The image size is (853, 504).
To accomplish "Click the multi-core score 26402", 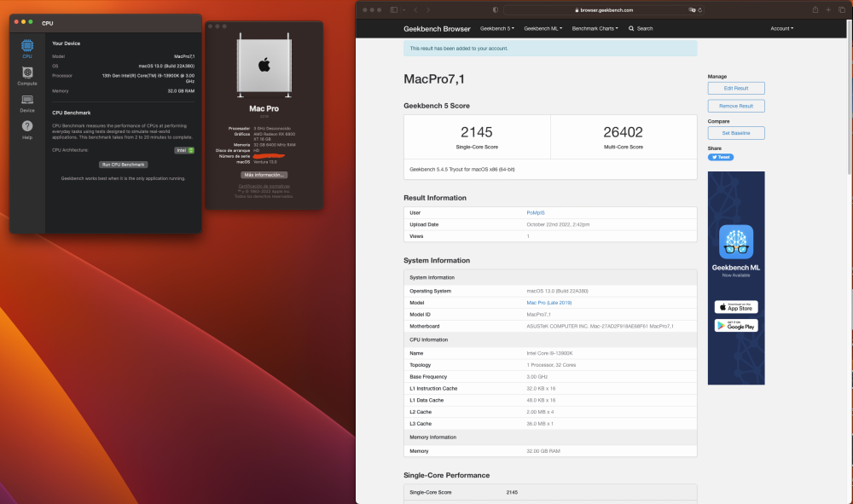I will (x=623, y=132).
